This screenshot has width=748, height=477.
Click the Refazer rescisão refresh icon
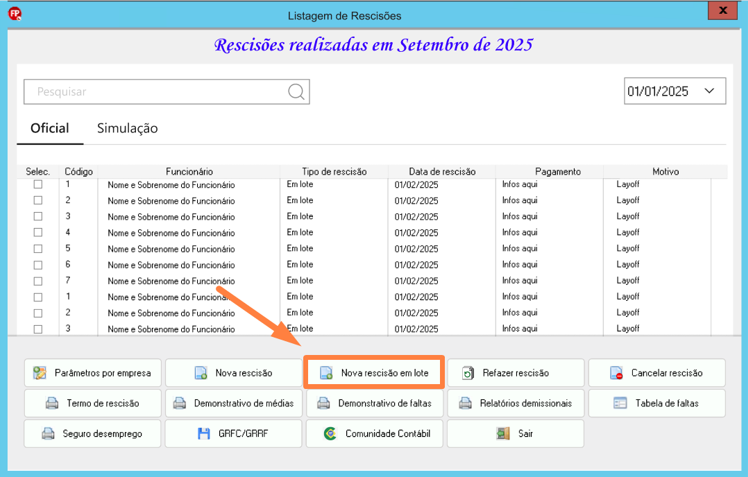click(468, 373)
